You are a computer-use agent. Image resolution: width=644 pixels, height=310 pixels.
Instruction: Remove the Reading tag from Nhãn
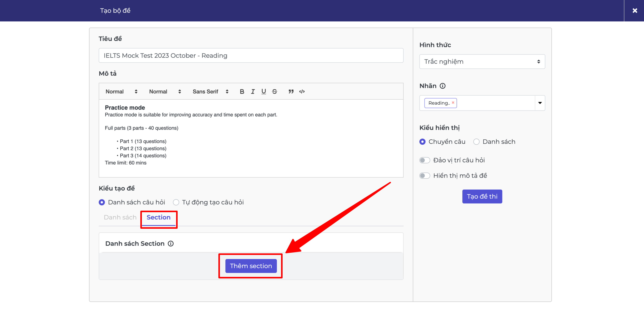pyautogui.click(x=453, y=103)
